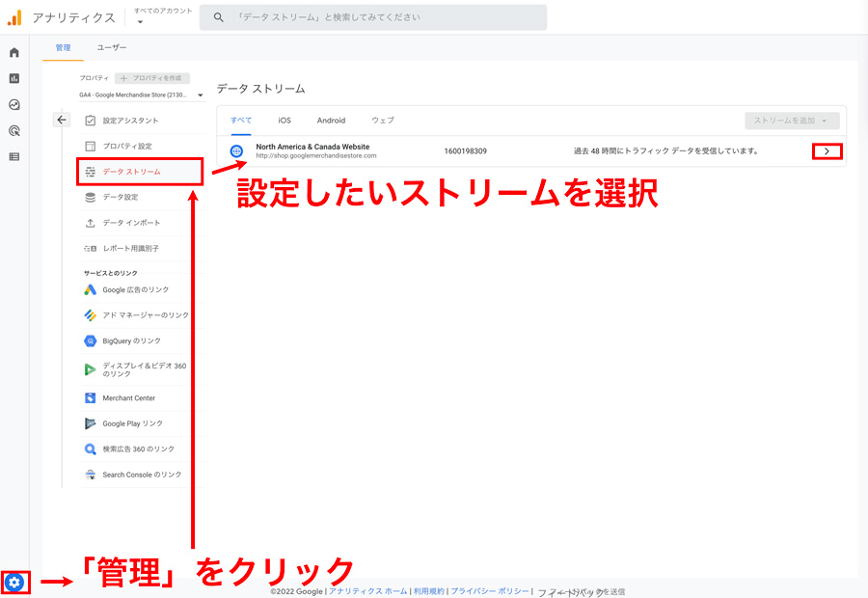Click the アナリティクス ホーム footer link

click(x=367, y=591)
